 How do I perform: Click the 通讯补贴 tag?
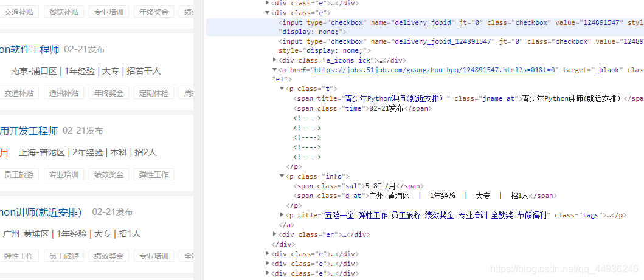coord(64,93)
